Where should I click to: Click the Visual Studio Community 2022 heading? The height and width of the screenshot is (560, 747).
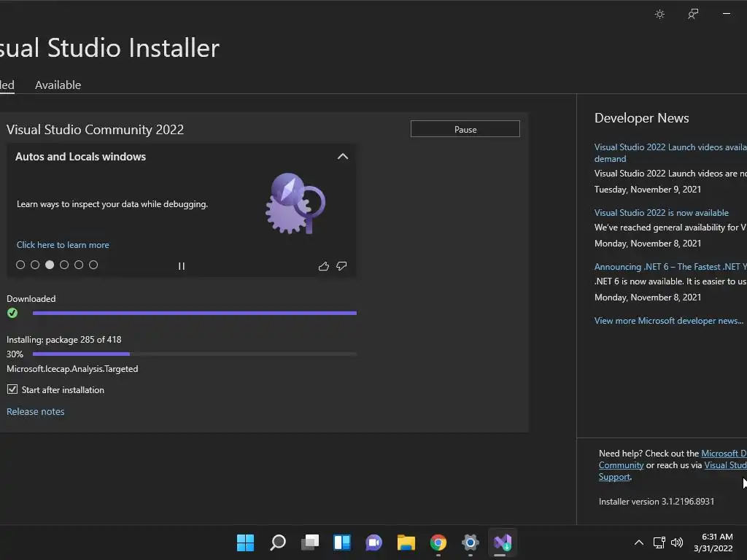coord(95,130)
